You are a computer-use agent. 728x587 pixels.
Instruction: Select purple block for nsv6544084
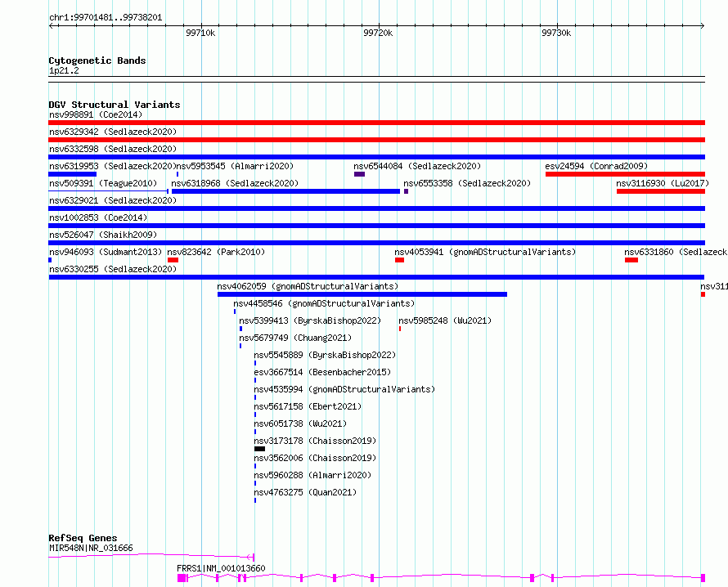click(x=359, y=174)
